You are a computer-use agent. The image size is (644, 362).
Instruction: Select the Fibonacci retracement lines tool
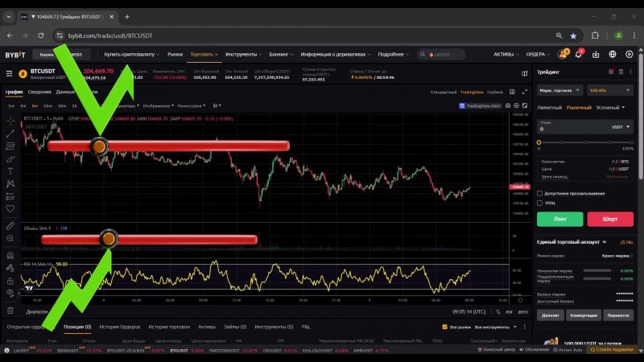coord(10,146)
